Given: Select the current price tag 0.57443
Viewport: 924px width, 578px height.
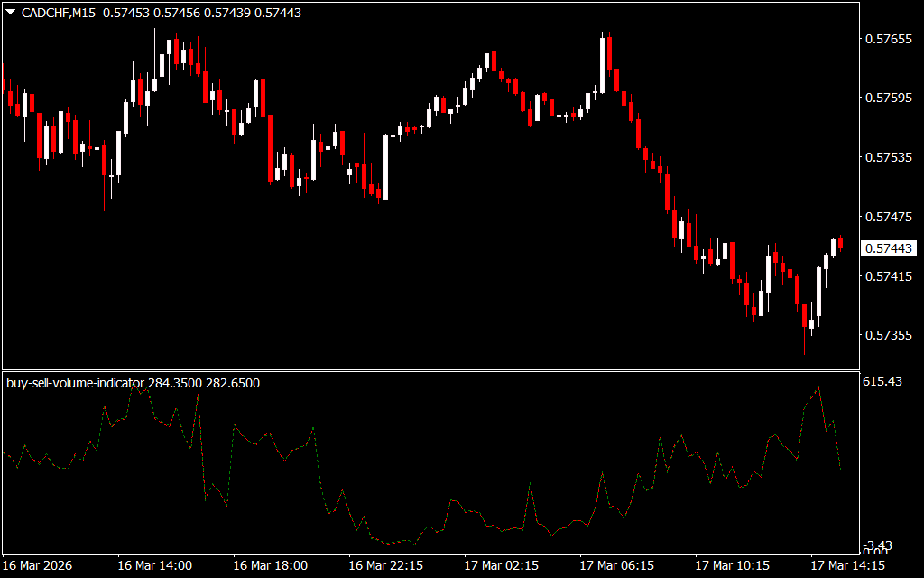Looking at the screenshot, I should [888, 247].
